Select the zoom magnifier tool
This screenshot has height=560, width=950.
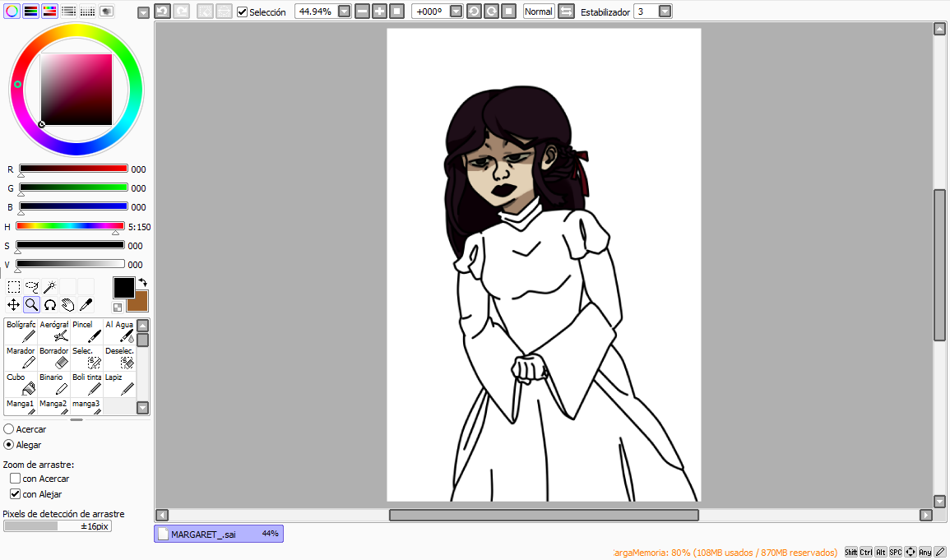[x=31, y=304]
